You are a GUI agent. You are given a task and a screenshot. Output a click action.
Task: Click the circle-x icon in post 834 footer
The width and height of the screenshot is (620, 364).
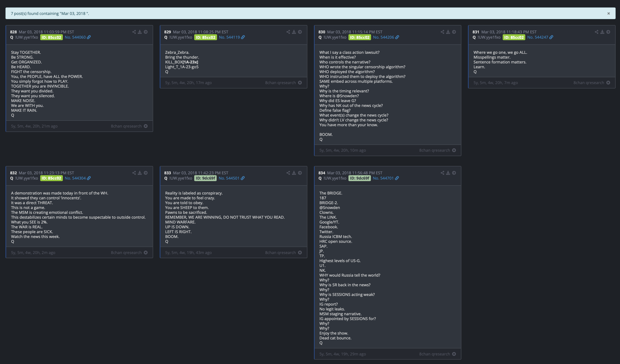454,354
